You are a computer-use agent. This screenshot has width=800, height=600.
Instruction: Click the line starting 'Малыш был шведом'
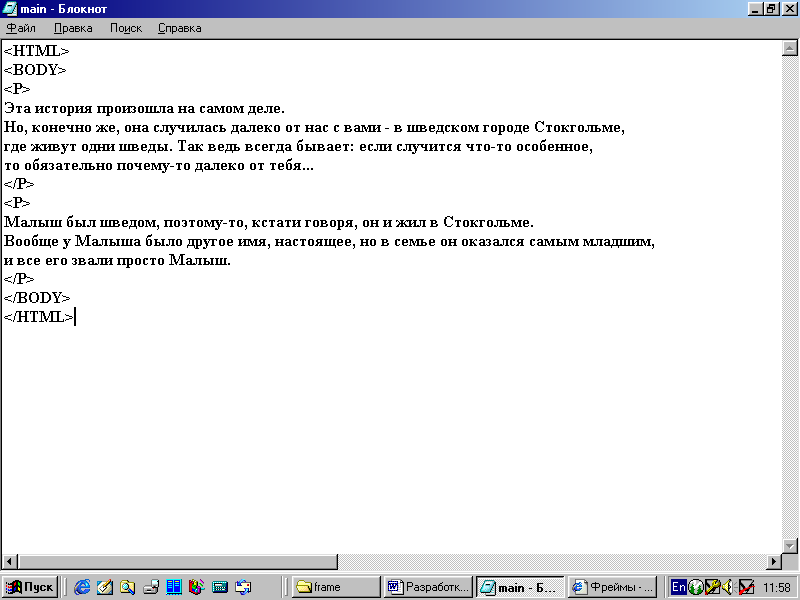[x=269, y=222]
